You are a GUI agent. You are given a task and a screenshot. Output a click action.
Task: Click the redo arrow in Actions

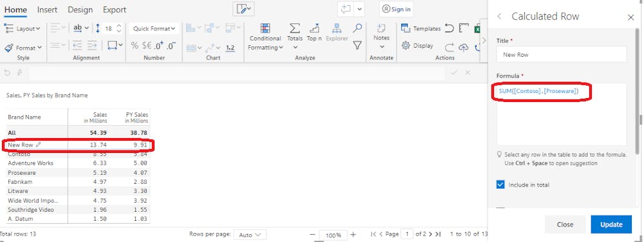450,46
